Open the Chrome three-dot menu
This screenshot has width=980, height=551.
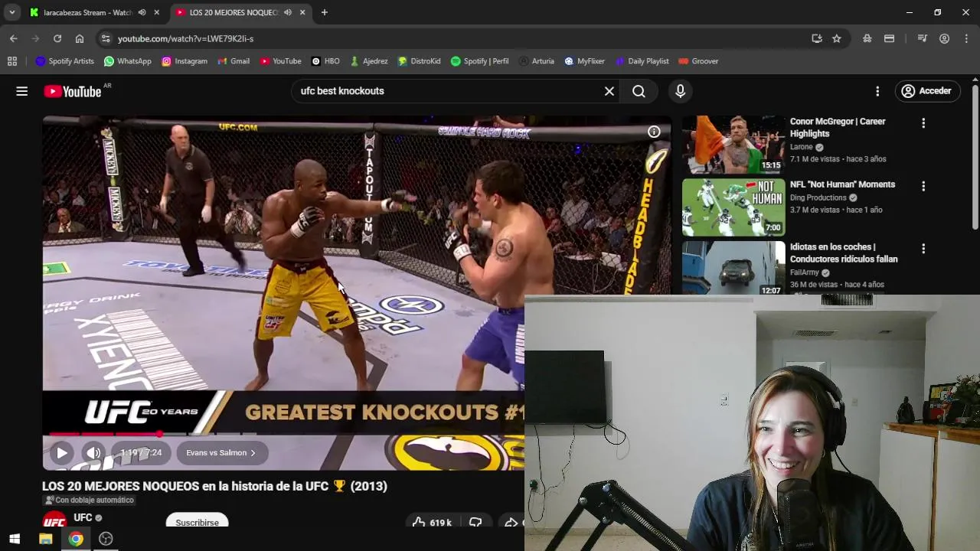(966, 38)
